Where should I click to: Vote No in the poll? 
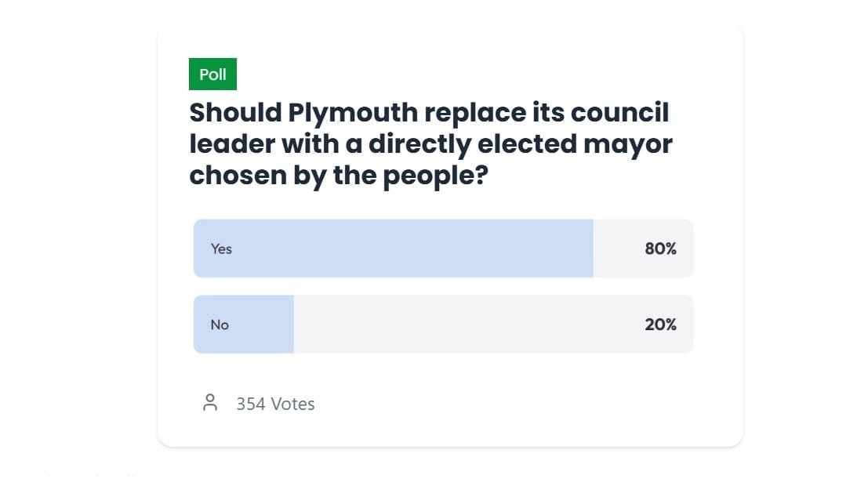point(443,325)
